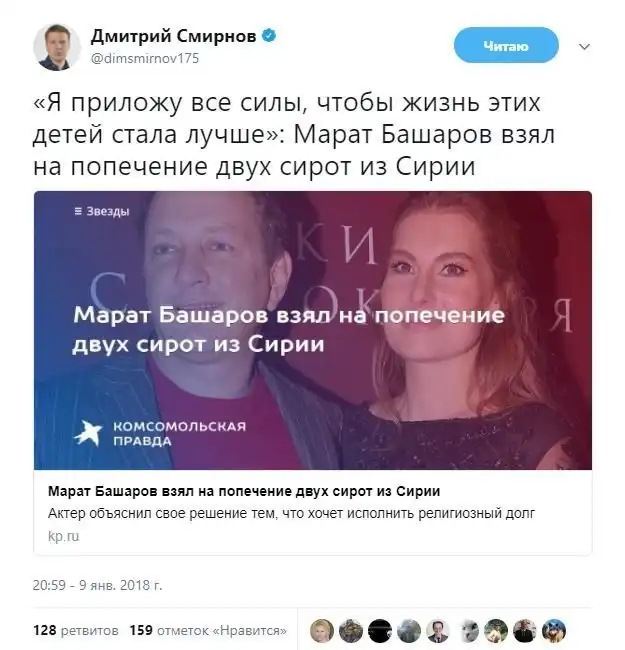
Task: Open the 159 отметок «Нравится» list
Action: pos(208,631)
